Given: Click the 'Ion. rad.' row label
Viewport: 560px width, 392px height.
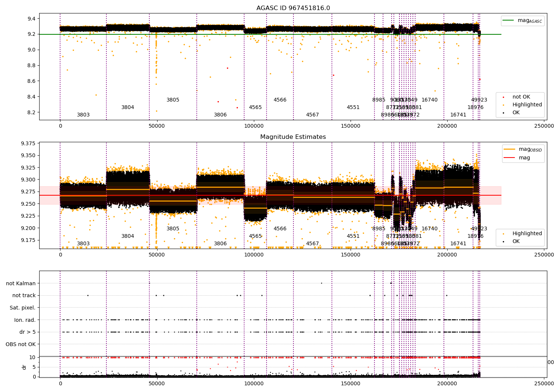Looking at the screenshot, I should pyautogui.click(x=25, y=320).
